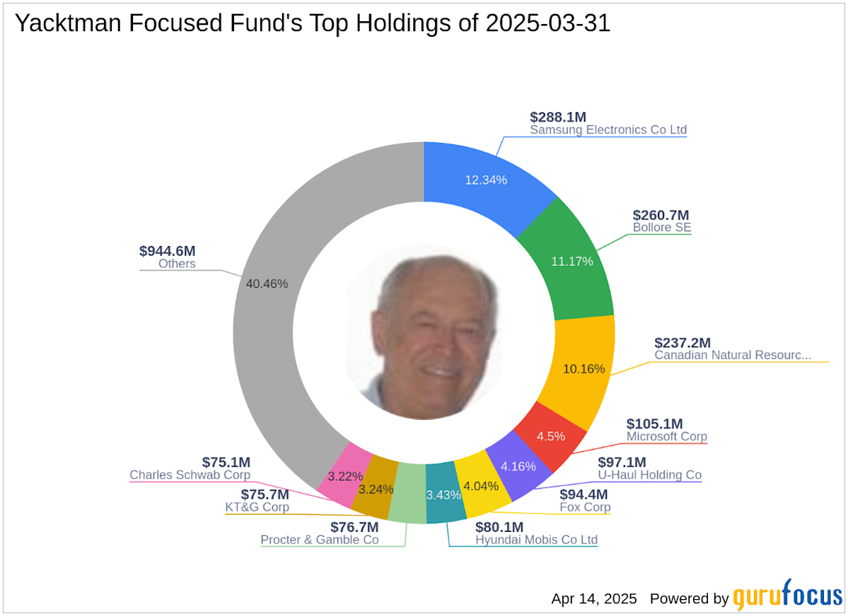
Task: Click the gurufocus logo
Action: [x=787, y=595]
